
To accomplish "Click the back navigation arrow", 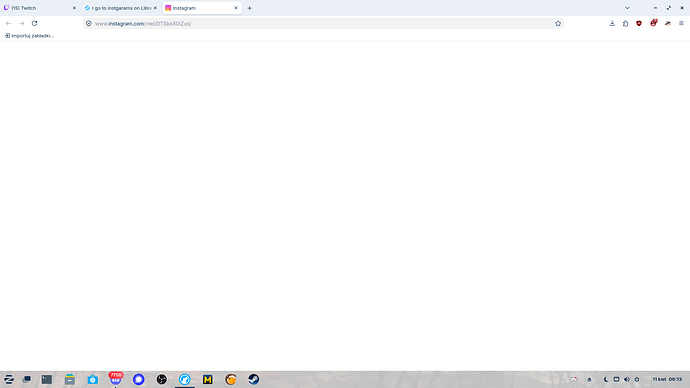I will [x=9, y=23].
